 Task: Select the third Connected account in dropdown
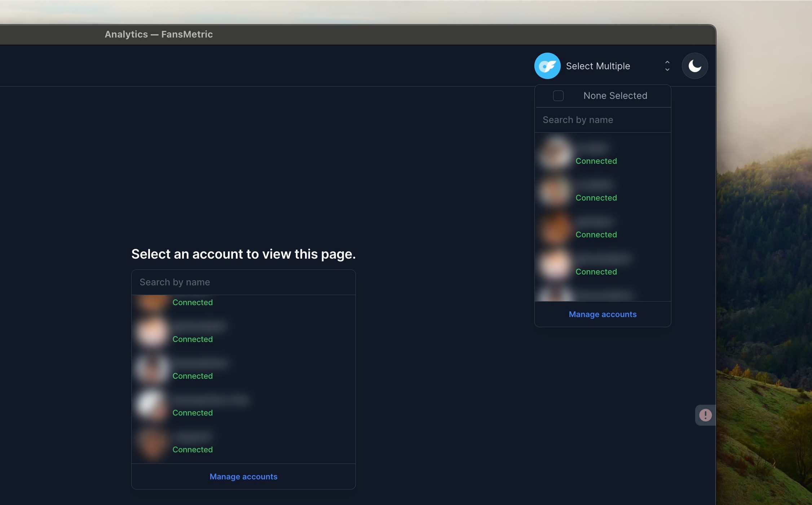603,227
